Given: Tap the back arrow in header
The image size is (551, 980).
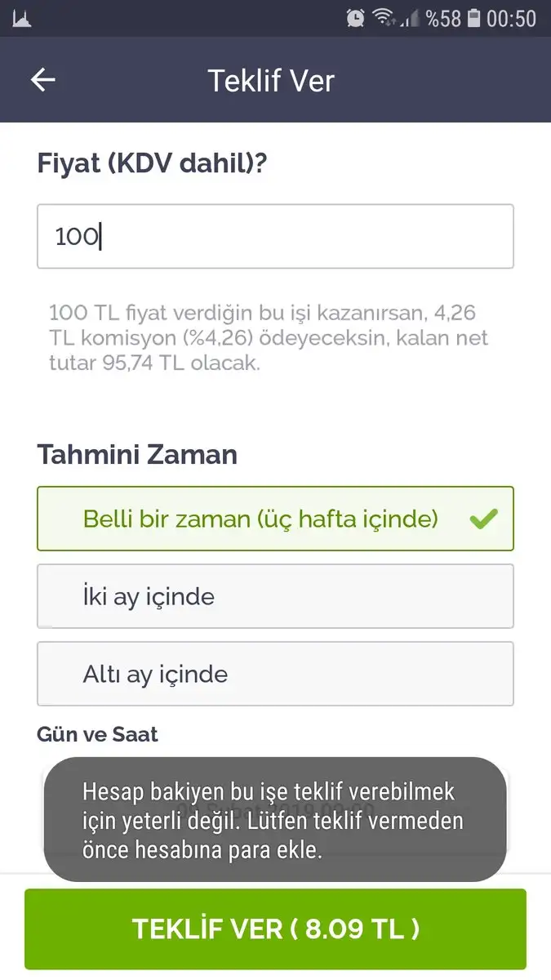Looking at the screenshot, I should 43,79.
